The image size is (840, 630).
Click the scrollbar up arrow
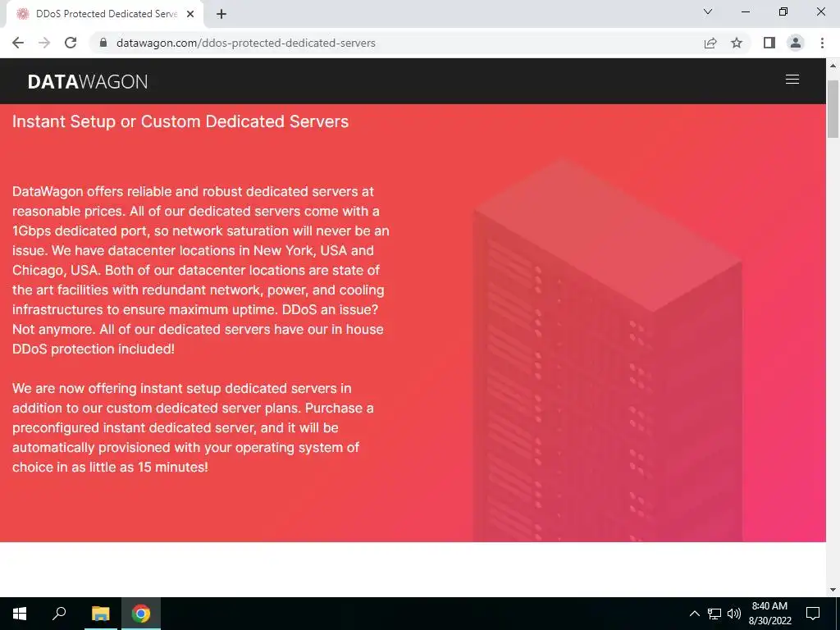[833, 66]
